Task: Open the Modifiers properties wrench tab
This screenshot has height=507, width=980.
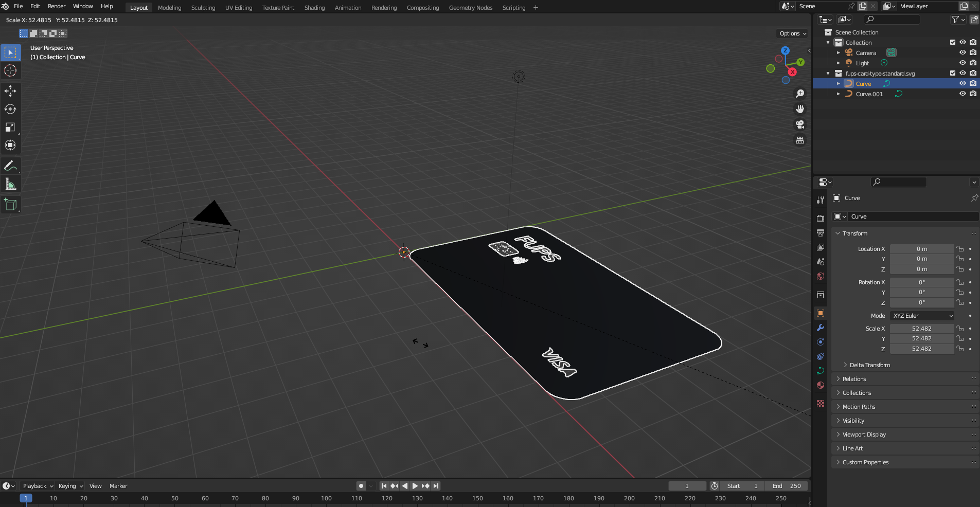Action: tap(821, 328)
